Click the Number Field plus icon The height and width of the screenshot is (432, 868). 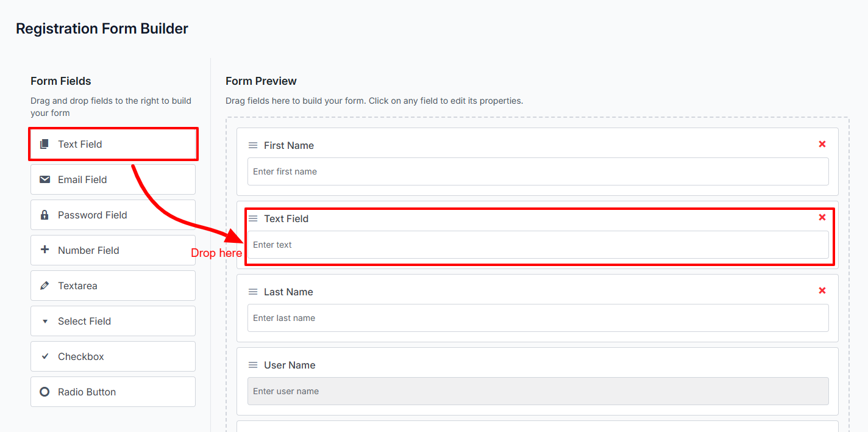pos(44,250)
